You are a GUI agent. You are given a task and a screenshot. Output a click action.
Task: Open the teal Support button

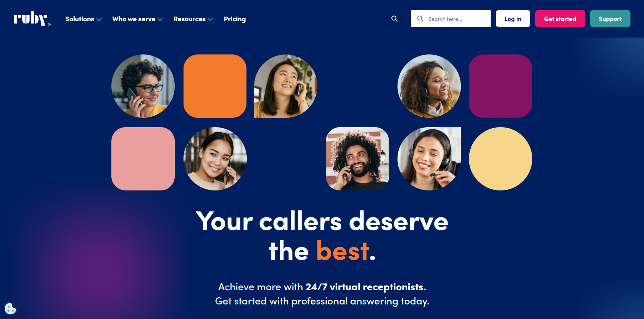pos(610,19)
